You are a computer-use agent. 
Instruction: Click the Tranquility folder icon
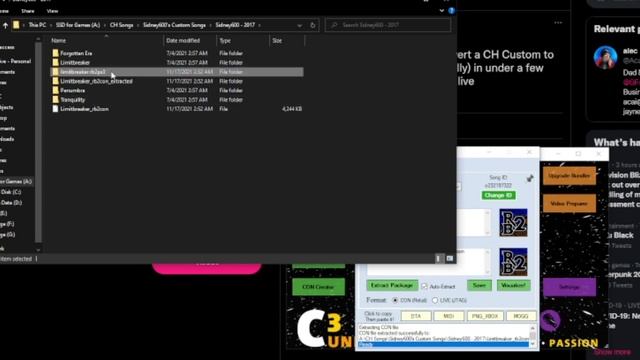click(x=55, y=100)
